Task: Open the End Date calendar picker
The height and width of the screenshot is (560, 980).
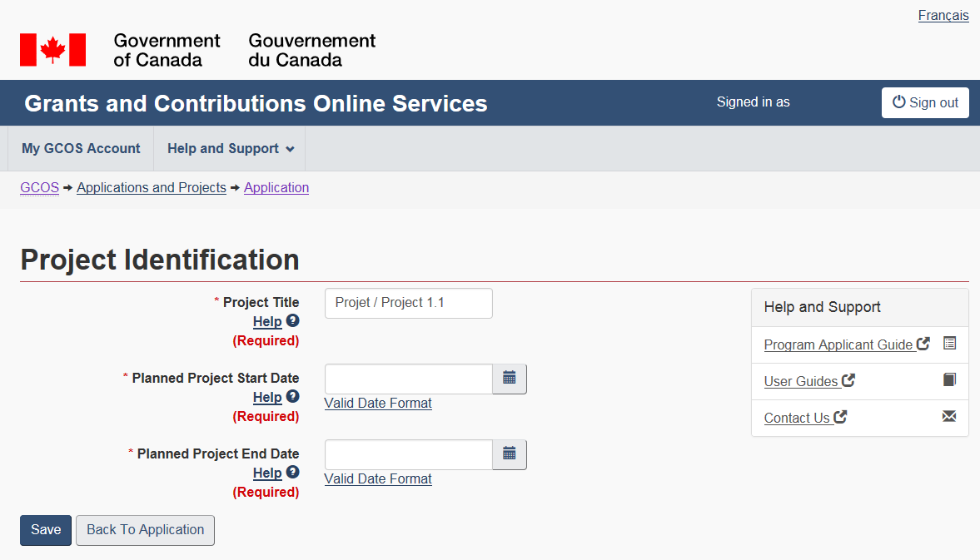Action: coord(510,454)
